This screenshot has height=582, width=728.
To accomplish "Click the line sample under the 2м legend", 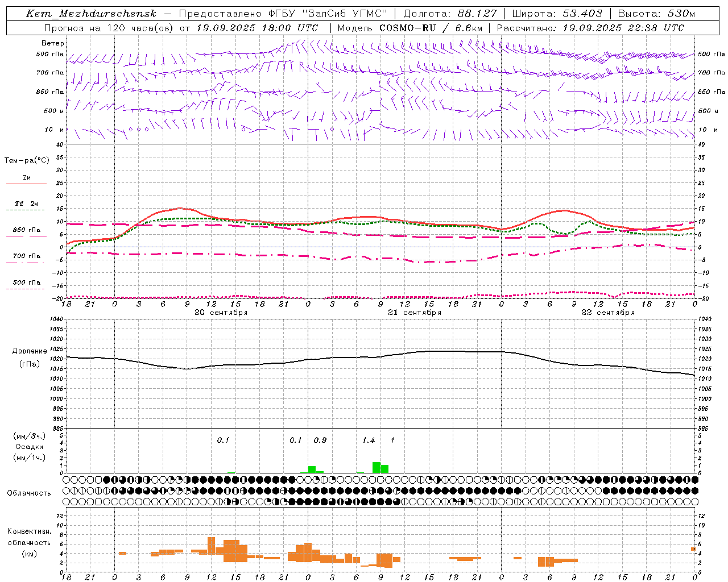I will click(x=26, y=184).
